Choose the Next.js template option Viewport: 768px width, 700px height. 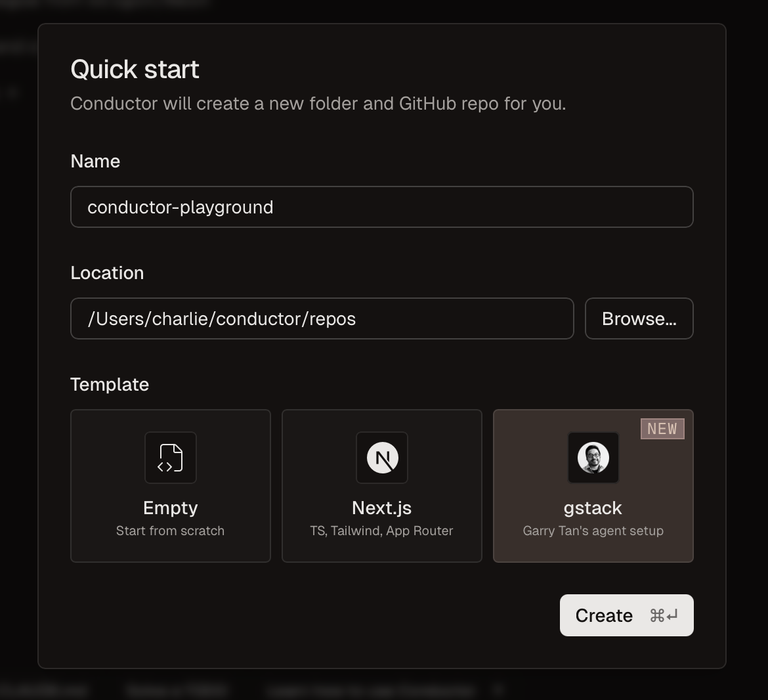pos(382,486)
